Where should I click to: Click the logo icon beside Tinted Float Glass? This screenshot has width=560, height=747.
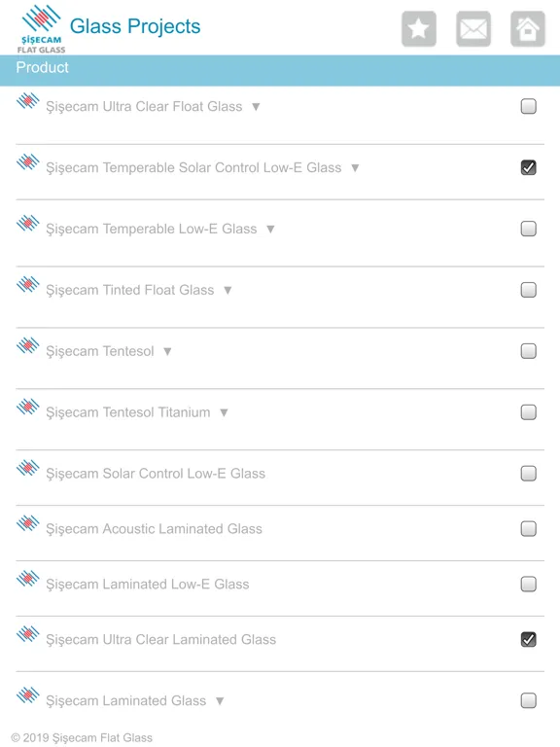click(x=27, y=284)
